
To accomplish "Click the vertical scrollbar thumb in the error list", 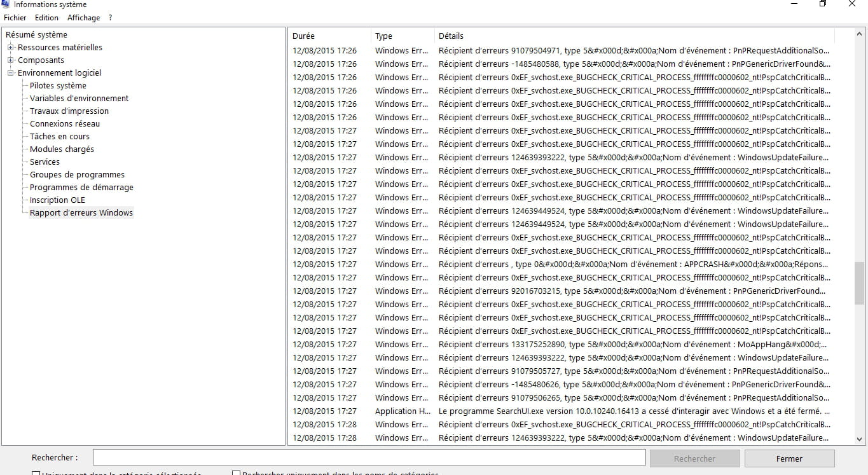I will [859, 283].
